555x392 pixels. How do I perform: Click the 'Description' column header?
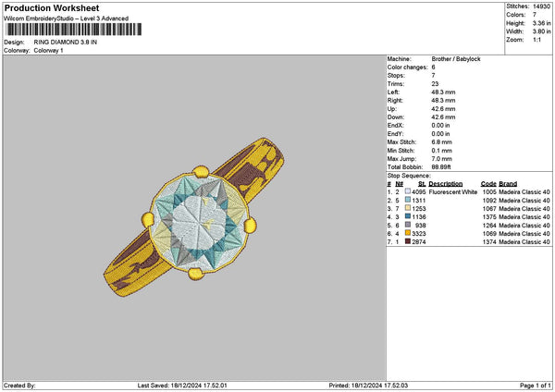tap(446, 184)
